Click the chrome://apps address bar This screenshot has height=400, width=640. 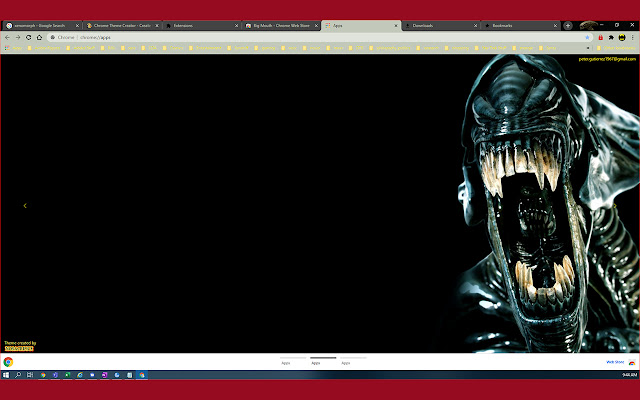point(318,37)
